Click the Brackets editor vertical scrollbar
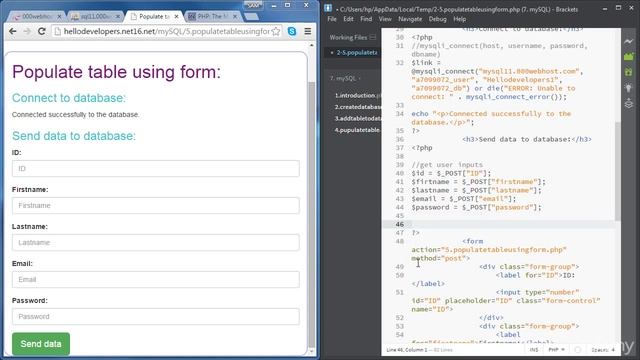640x360 pixels. click(x=618, y=171)
